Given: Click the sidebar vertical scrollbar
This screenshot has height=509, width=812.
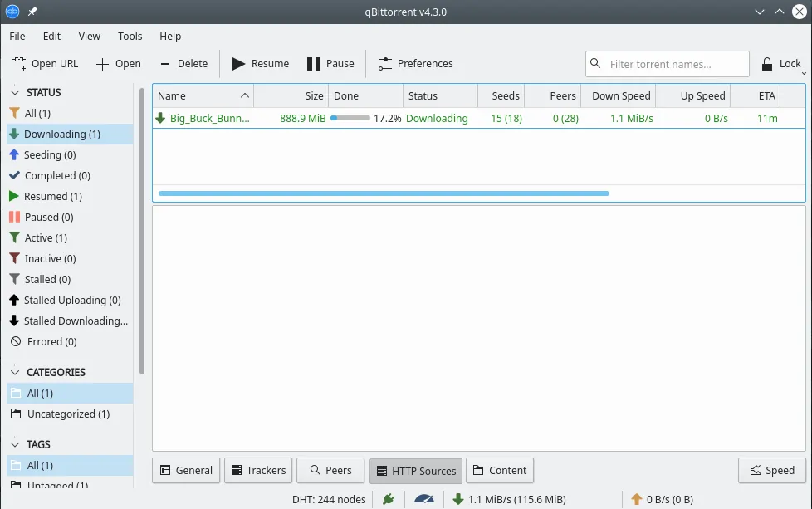Looking at the screenshot, I should click(x=142, y=231).
